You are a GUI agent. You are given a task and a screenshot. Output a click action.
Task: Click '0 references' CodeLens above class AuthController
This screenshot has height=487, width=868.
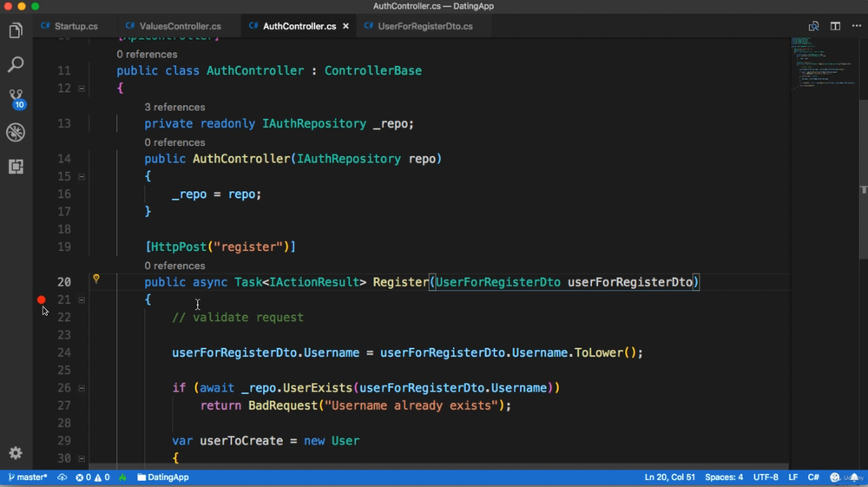pyautogui.click(x=147, y=54)
